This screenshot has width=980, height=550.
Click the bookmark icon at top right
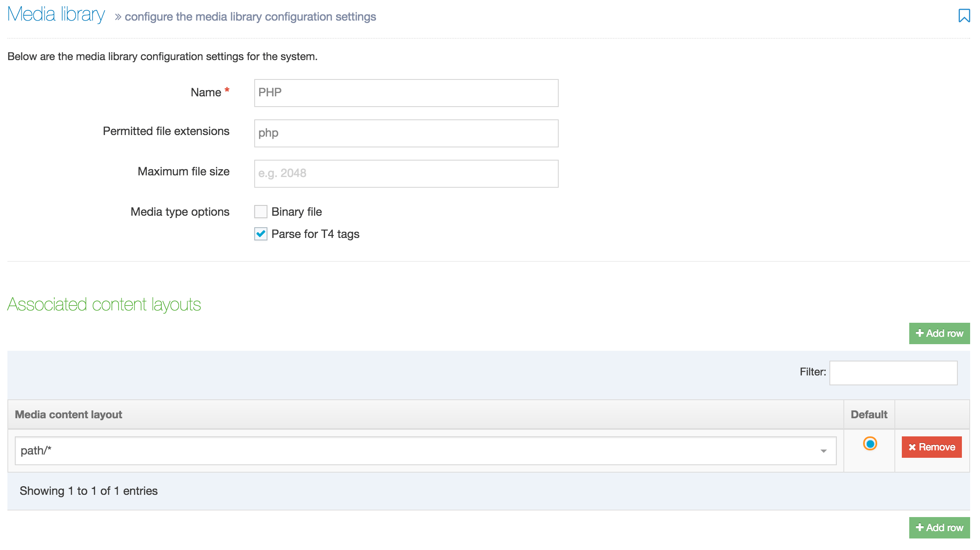click(x=964, y=16)
